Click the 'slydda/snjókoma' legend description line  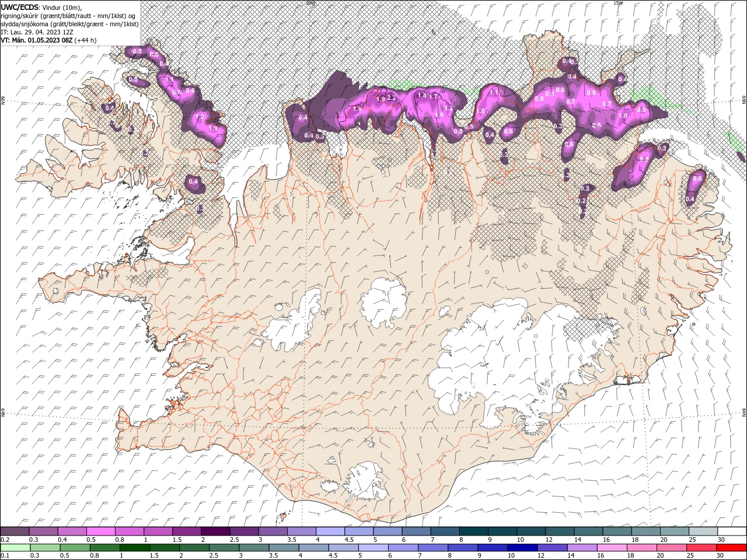point(69,23)
